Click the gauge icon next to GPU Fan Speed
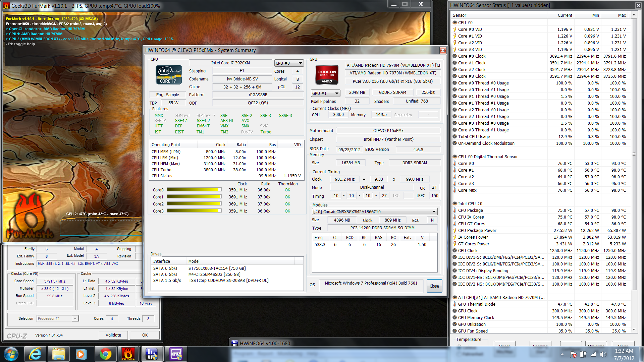This screenshot has width=644, height=362. pyautogui.click(x=455, y=331)
